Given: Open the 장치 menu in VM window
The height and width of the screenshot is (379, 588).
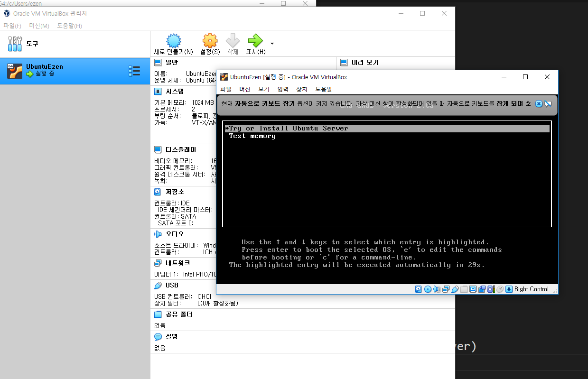Looking at the screenshot, I should 302,89.
